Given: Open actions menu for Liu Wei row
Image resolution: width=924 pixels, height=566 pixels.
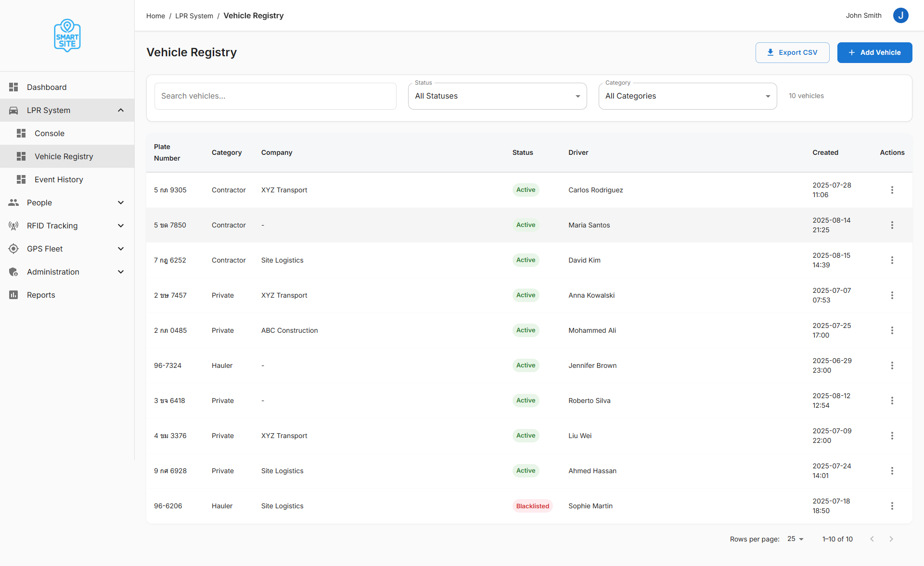Looking at the screenshot, I should coord(892,436).
